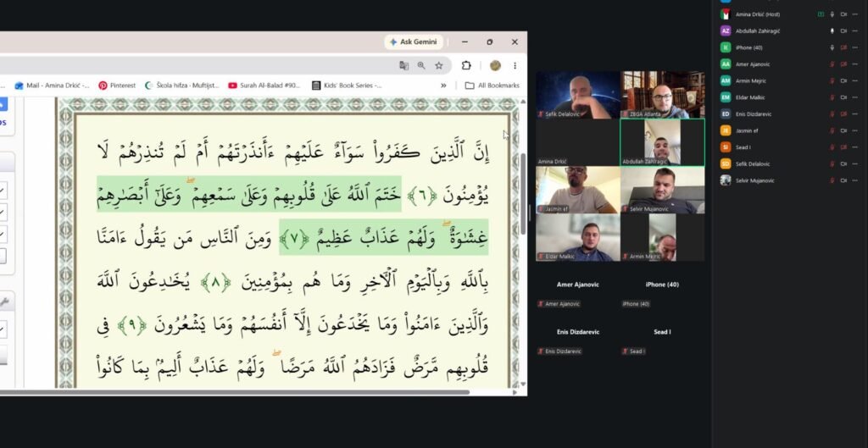Click the Ask Gemini button in Chrome

tap(414, 42)
